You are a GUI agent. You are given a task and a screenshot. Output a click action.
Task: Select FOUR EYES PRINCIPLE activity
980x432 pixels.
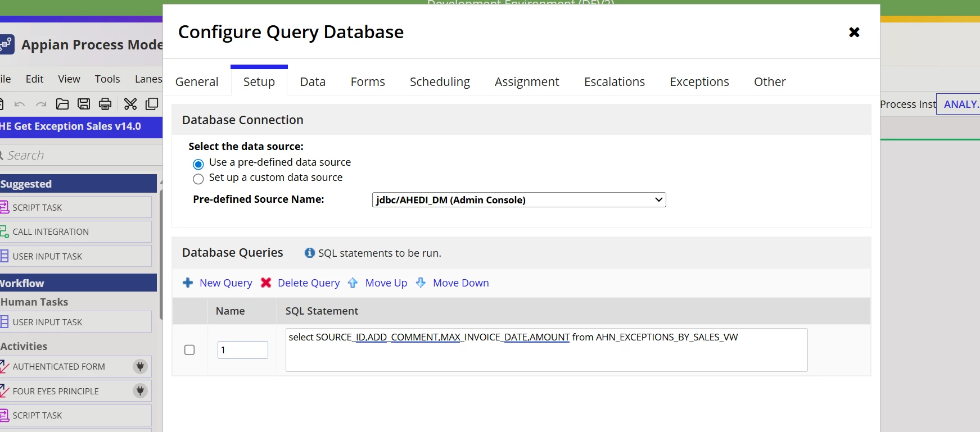tap(75, 391)
